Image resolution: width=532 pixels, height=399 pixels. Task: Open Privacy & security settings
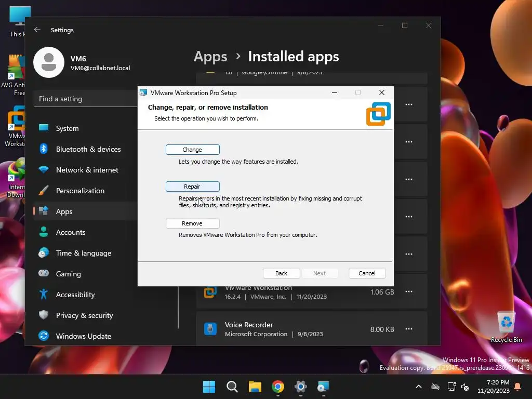click(86, 315)
